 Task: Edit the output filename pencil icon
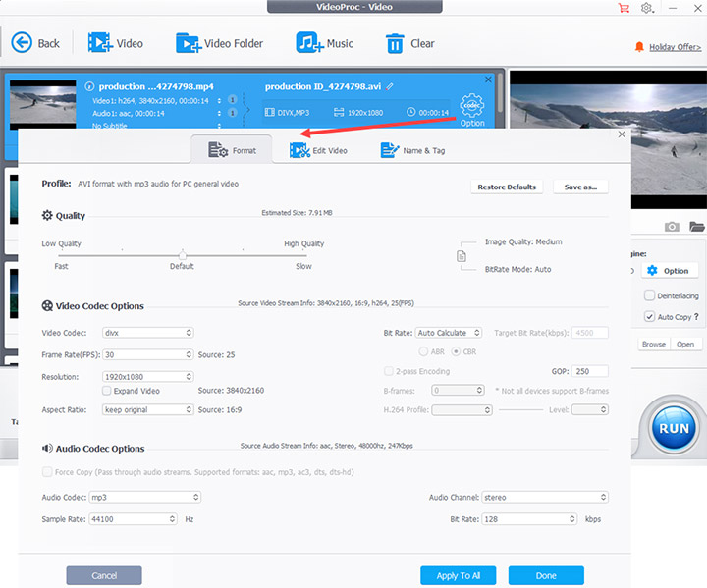tap(390, 86)
